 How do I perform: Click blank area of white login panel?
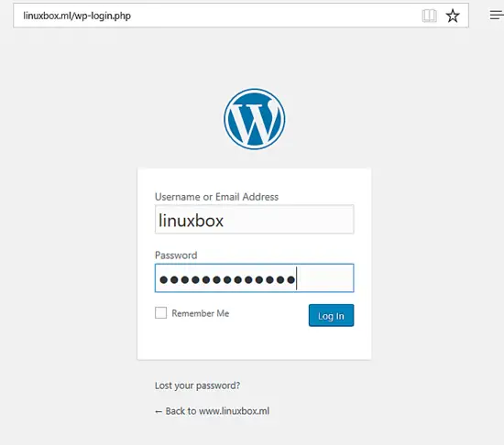(254, 342)
